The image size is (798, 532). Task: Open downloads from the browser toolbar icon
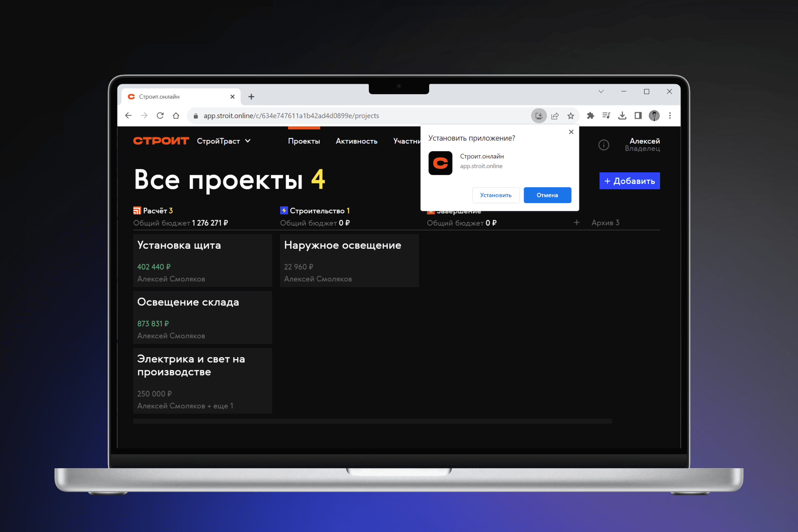[623, 115]
